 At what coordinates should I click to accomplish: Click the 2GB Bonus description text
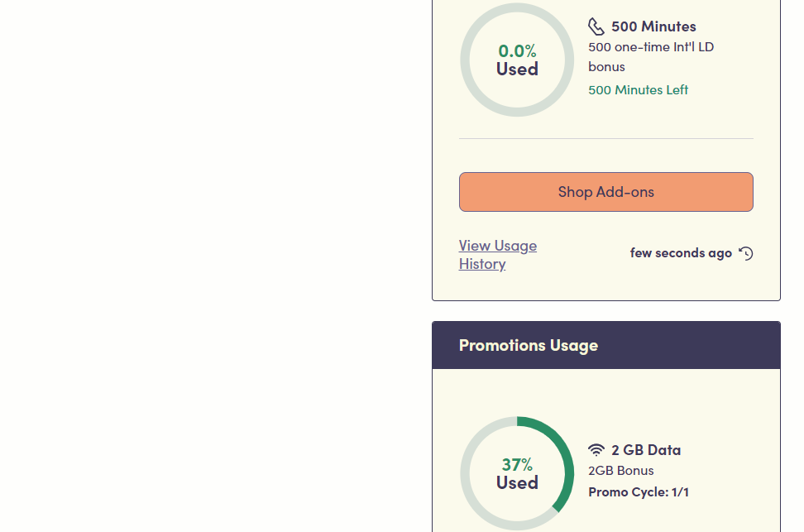[621, 471]
